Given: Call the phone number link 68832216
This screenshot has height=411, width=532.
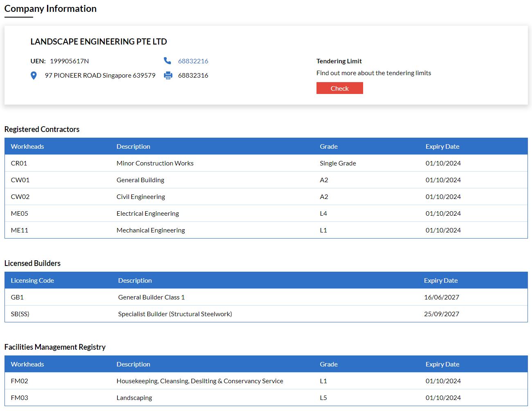Looking at the screenshot, I should 193,61.
